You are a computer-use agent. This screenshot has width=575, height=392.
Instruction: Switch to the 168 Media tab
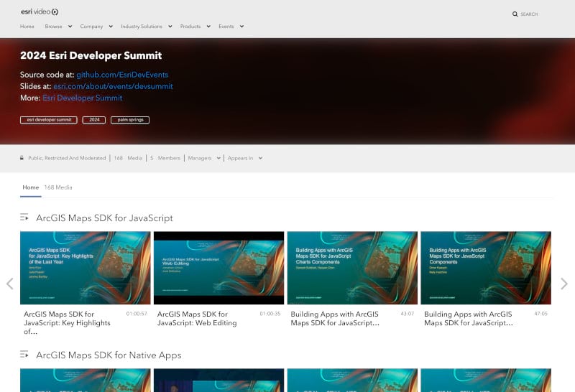coord(58,187)
